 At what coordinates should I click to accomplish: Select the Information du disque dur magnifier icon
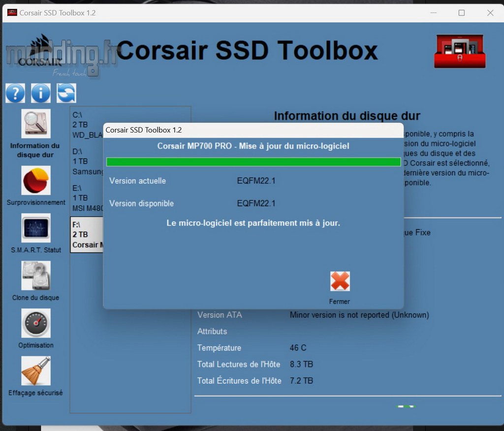(x=36, y=124)
